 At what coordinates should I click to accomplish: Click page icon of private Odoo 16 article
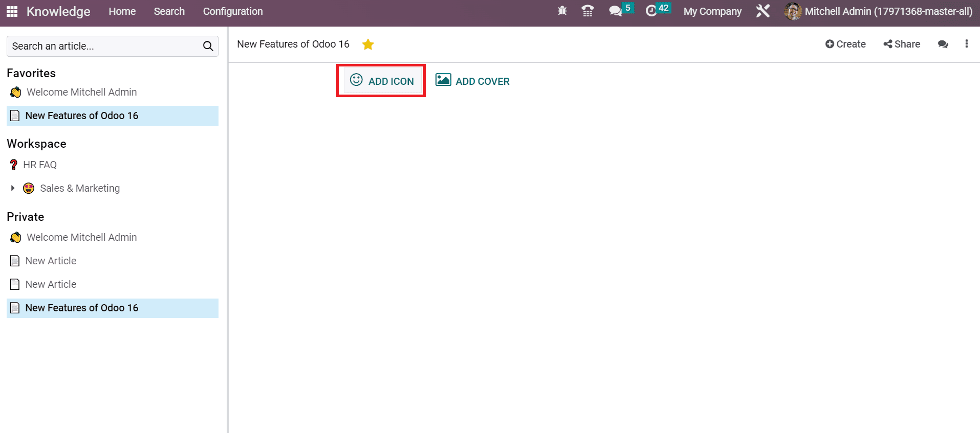15,308
